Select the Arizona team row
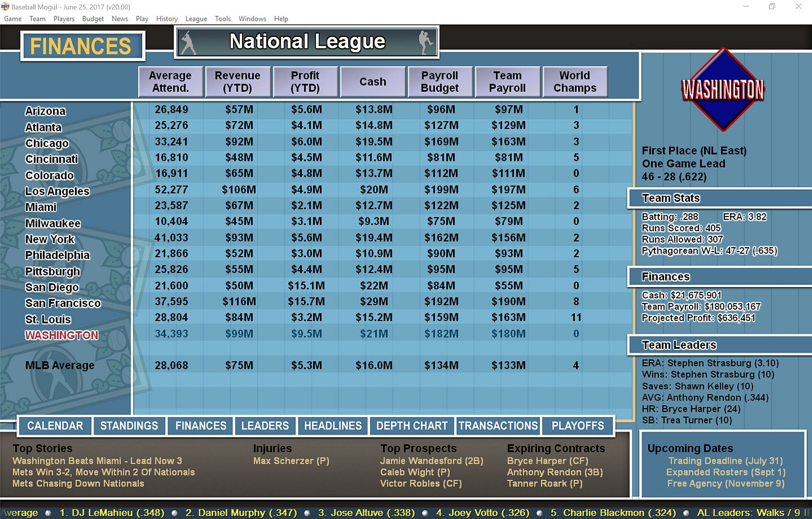The height and width of the screenshot is (519, 812). [45, 111]
